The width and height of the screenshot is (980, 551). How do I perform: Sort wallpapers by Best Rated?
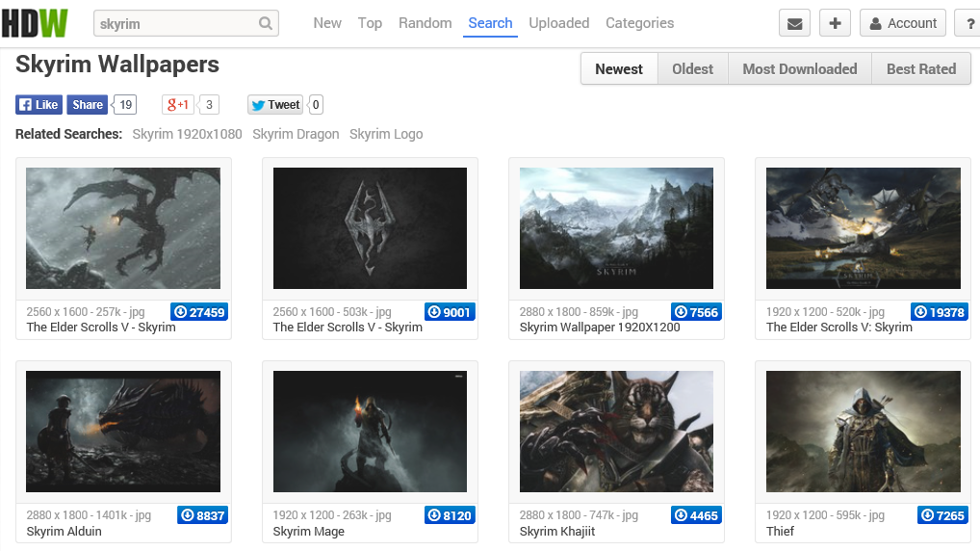920,69
